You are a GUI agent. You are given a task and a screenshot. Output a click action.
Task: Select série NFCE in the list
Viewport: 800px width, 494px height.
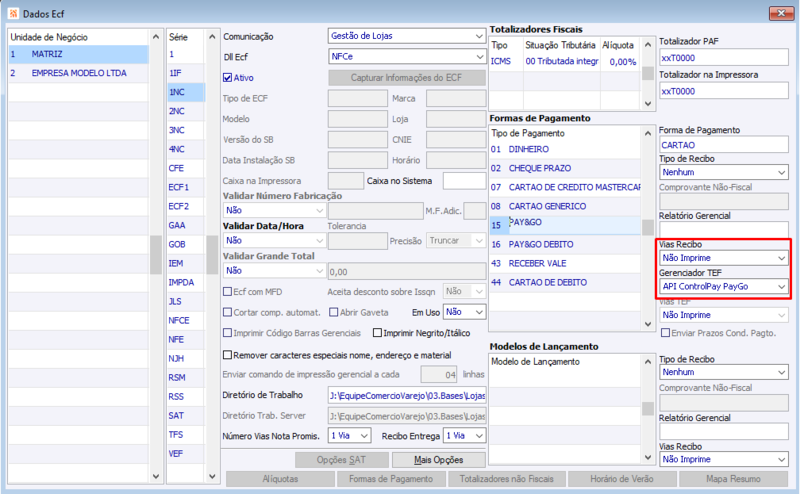pos(186,320)
